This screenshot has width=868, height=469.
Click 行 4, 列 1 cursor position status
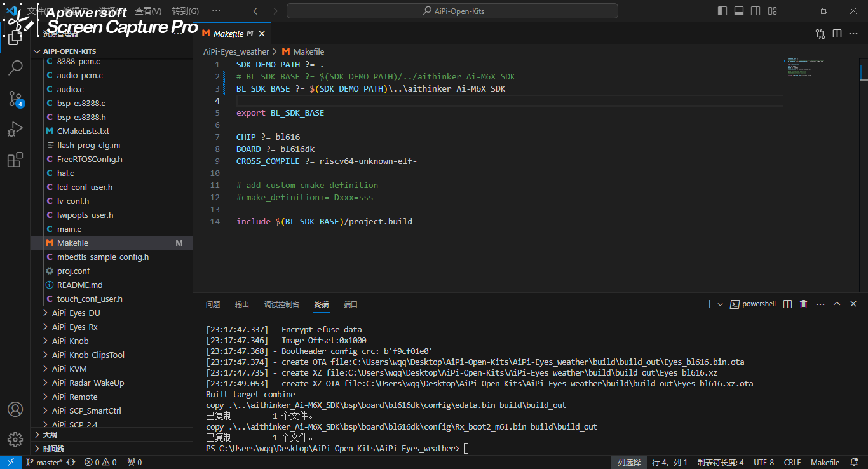pos(670,463)
